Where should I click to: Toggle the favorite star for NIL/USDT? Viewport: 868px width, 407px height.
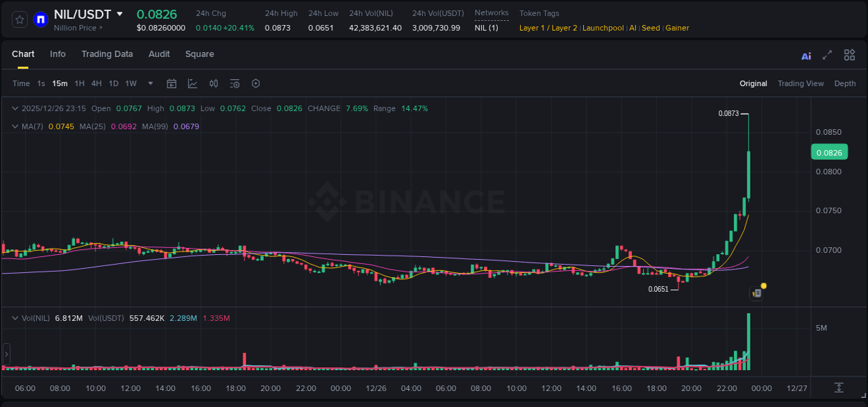coord(19,19)
